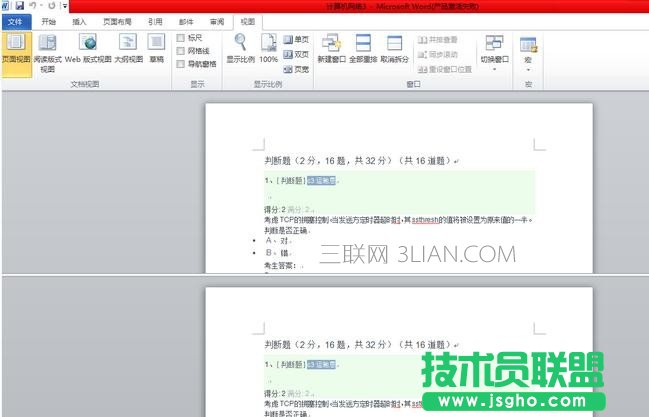649x417 pixels.
Task: Click highlighted text after [判断题] in lower pane
Action: 322,364
